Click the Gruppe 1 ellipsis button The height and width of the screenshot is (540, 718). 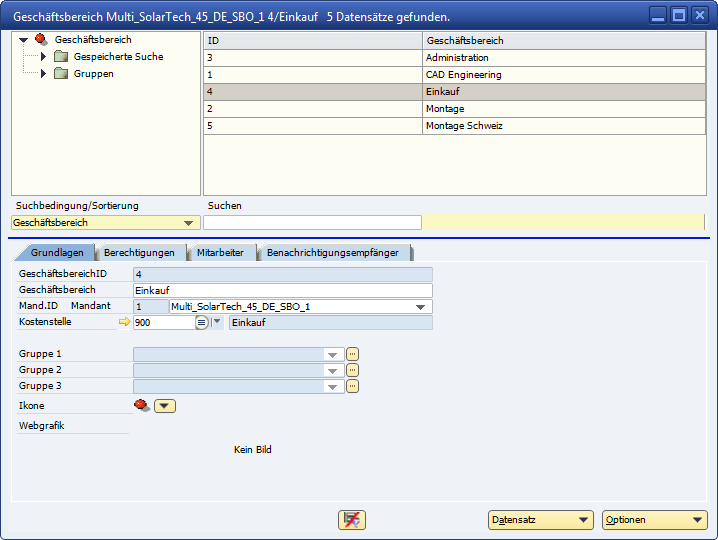coord(352,354)
